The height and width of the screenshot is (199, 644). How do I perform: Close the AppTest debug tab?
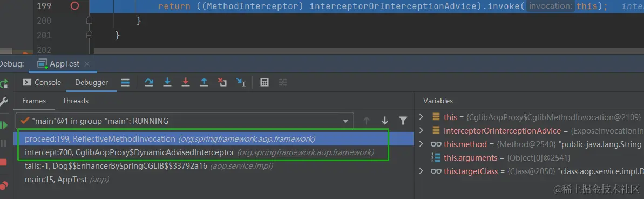pos(87,64)
